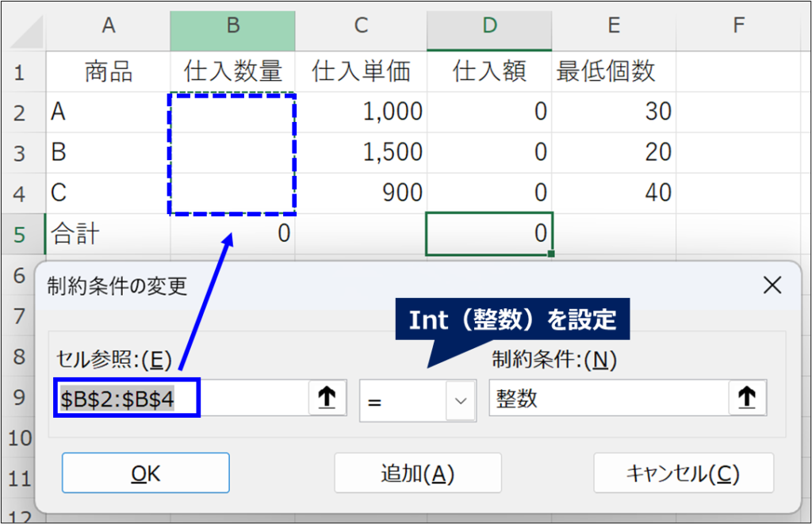This screenshot has height=524, width=812.
Task: Click the セル参照 input with $B$2:$B$4
Action: [x=182, y=400]
